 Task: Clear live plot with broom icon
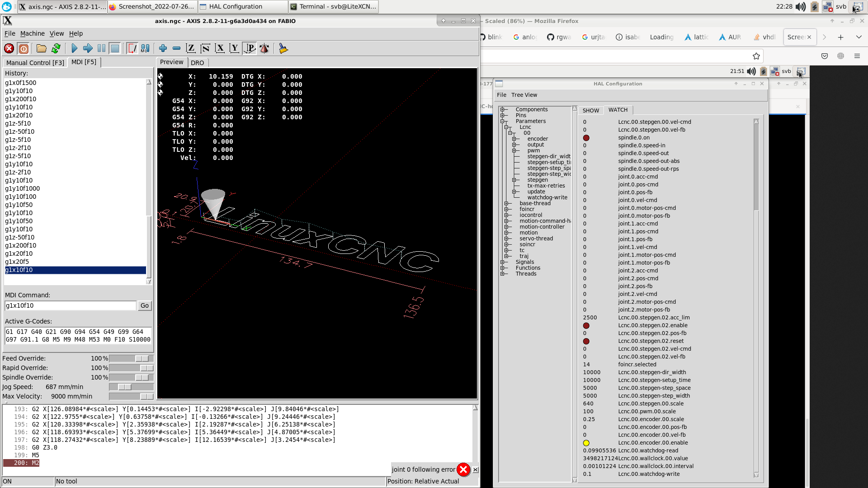(283, 48)
